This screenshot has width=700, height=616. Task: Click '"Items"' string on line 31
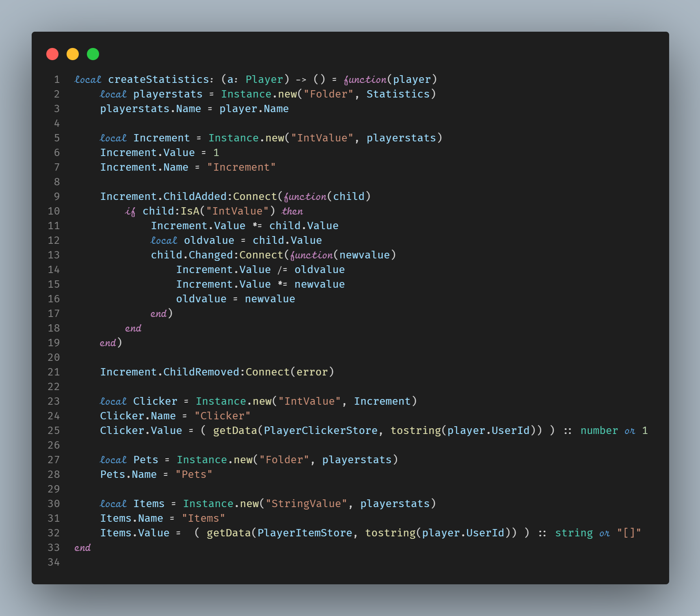pos(203,518)
